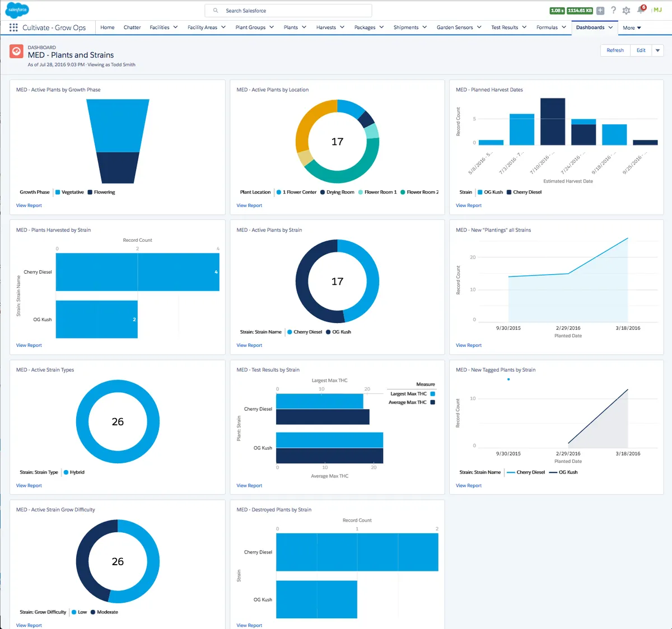This screenshot has width=672, height=629.
Task: Expand the Harvests tab chevron
Action: coord(342,27)
